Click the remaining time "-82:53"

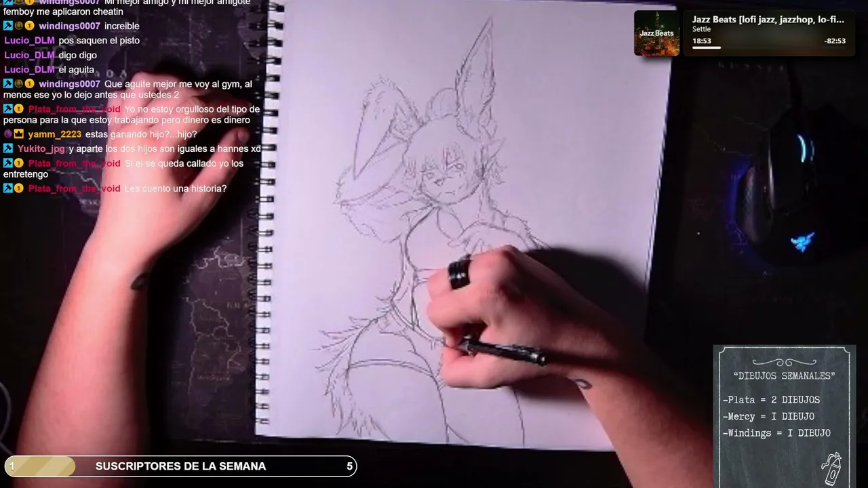tap(835, 41)
